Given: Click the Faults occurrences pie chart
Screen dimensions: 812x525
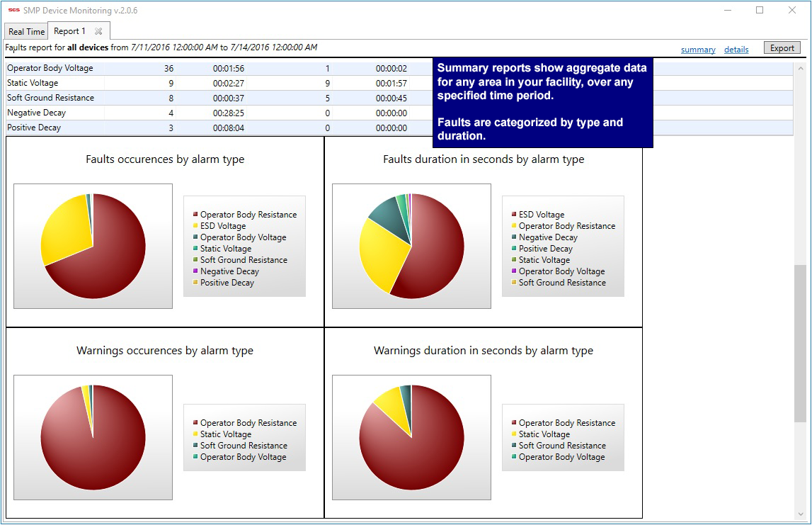Looking at the screenshot, I should (x=93, y=246).
